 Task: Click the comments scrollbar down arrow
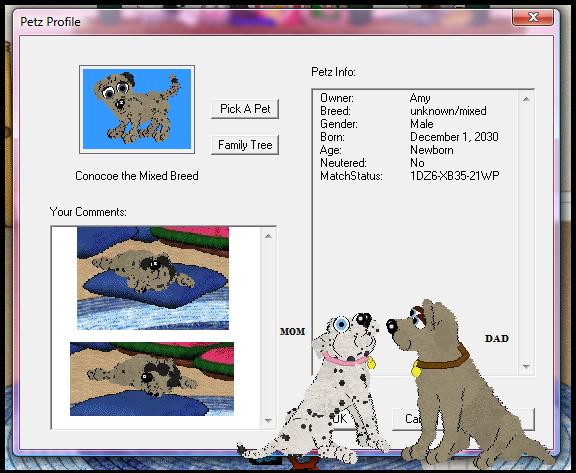click(268, 420)
